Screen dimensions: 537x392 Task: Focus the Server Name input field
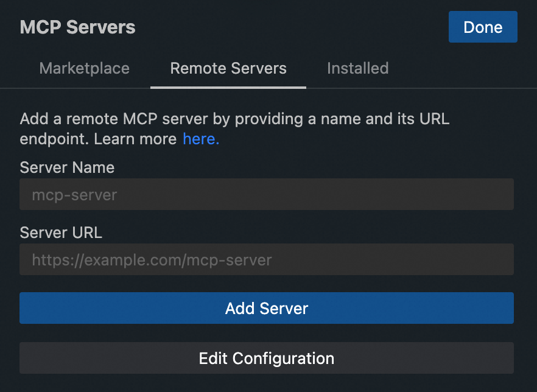[x=267, y=195]
